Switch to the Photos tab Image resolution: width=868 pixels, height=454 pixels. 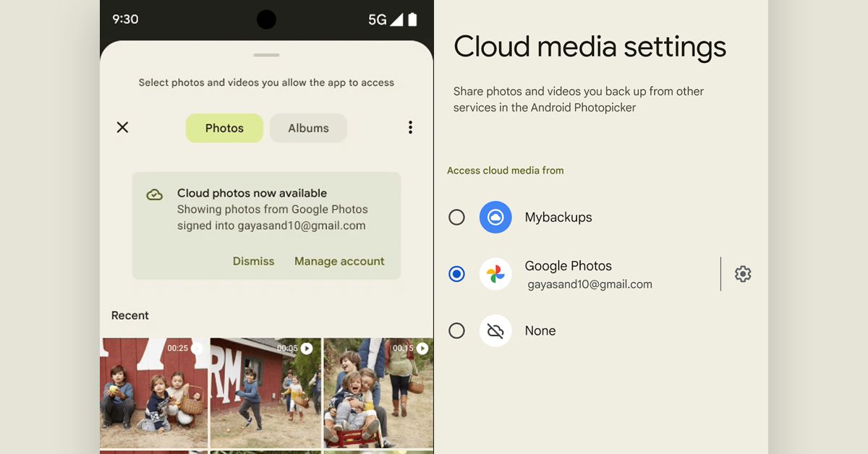tap(224, 127)
